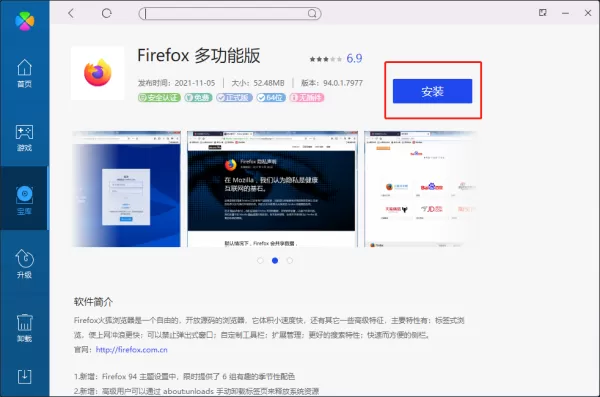600x397 pixels.
Task: Click the 正式版 badge
Action: (234, 98)
